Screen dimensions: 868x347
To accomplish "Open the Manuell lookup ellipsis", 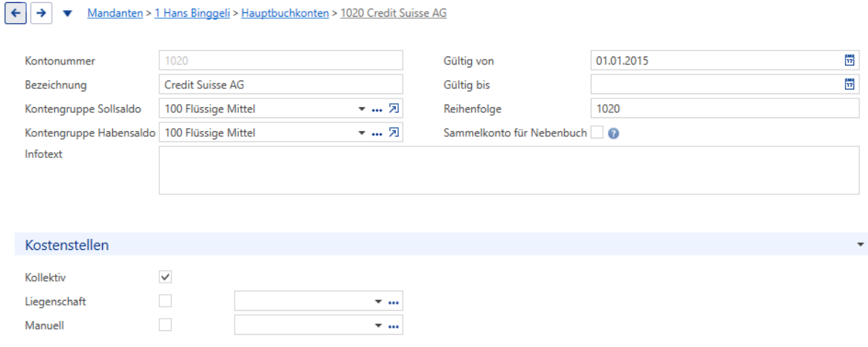I will tap(394, 327).
